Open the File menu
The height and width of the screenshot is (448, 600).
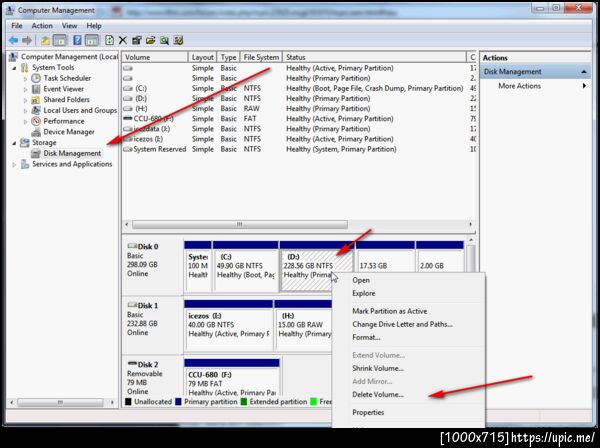pos(17,26)
